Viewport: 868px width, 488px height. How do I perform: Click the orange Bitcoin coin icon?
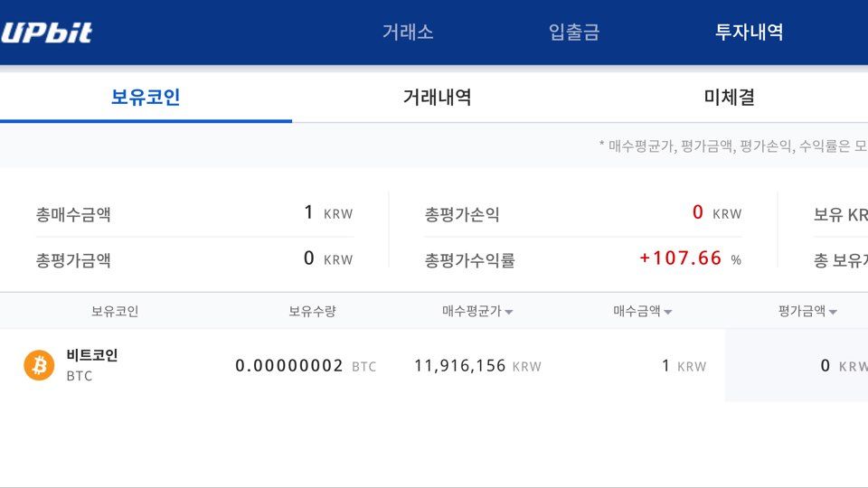pos(39,365)
